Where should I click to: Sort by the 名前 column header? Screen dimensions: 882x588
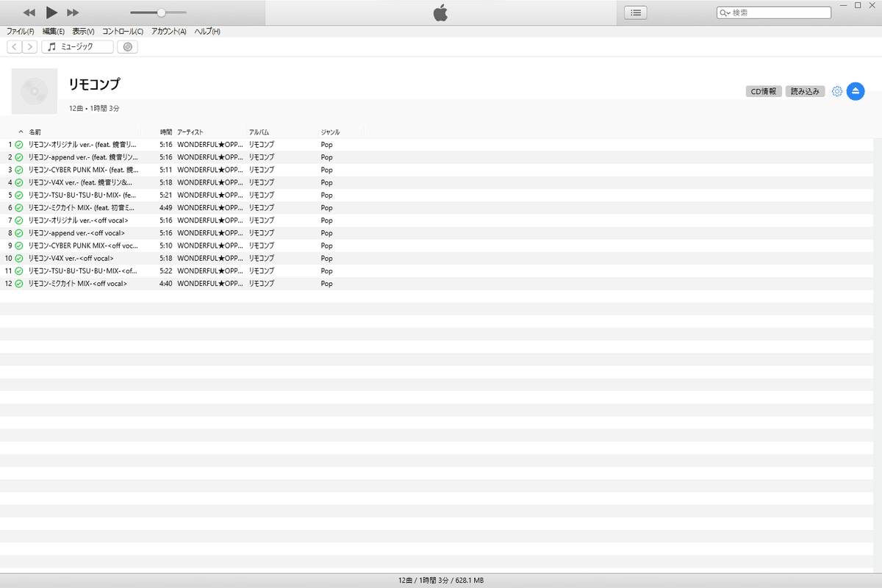pos(35,132)
